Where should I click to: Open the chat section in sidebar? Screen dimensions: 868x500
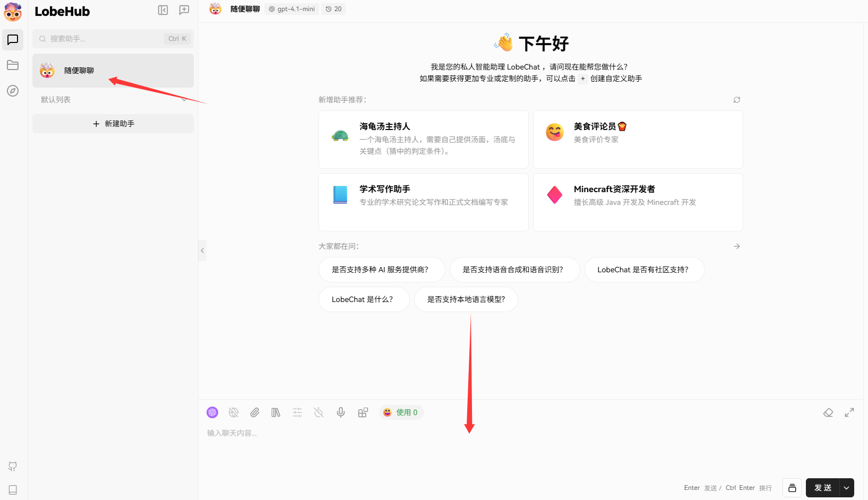click(x=13, y=40)
